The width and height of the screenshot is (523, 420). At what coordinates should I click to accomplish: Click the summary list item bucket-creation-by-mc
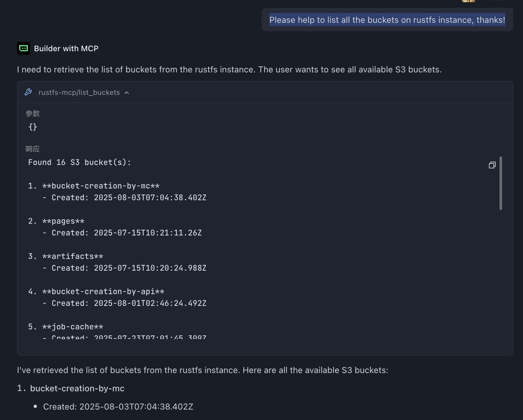(77, 388)
